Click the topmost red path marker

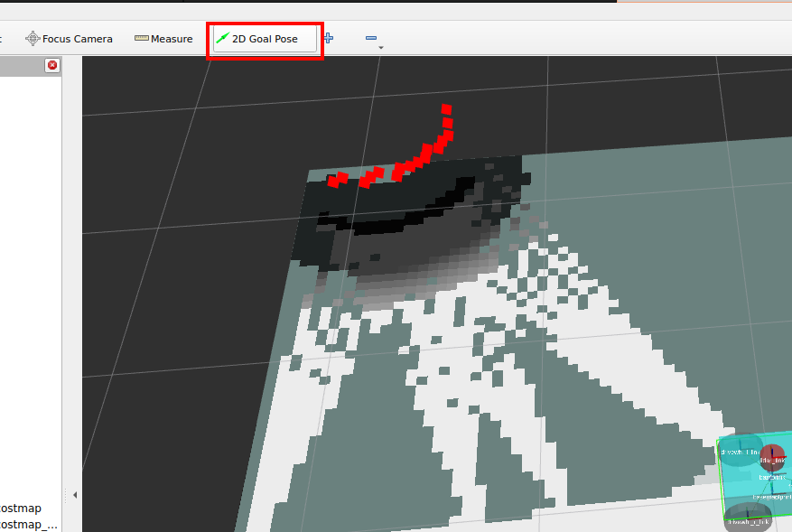pyautogui.click(x=446, y=109)
